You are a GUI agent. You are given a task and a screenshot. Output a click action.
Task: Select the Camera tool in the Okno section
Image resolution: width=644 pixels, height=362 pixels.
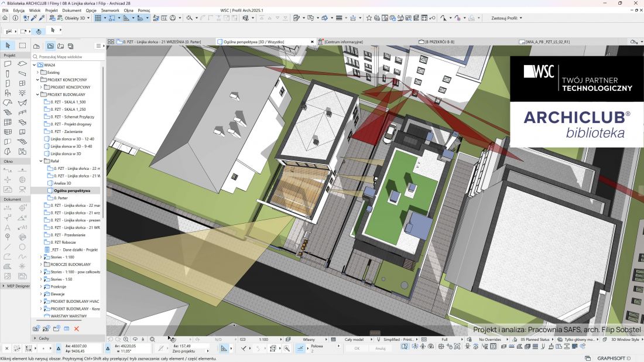point(22,189)
